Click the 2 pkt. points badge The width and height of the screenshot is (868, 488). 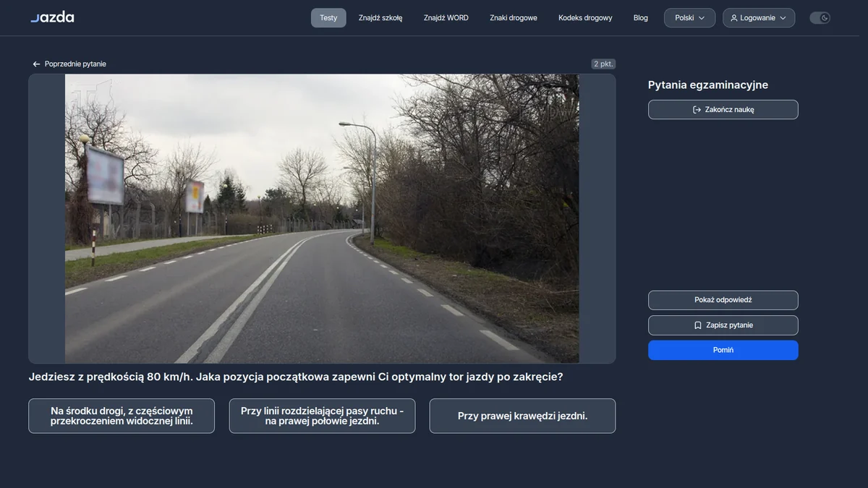[x=603, y=64]
